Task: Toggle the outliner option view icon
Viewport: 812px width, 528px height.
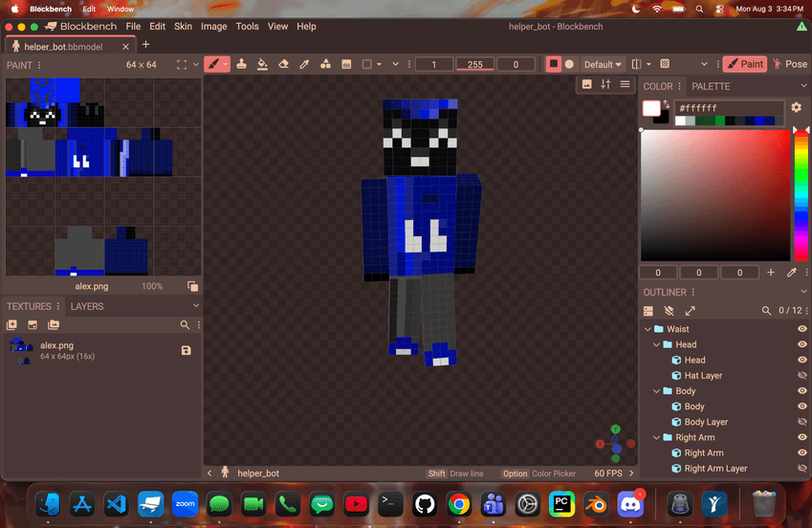Action: coord(648,310)
